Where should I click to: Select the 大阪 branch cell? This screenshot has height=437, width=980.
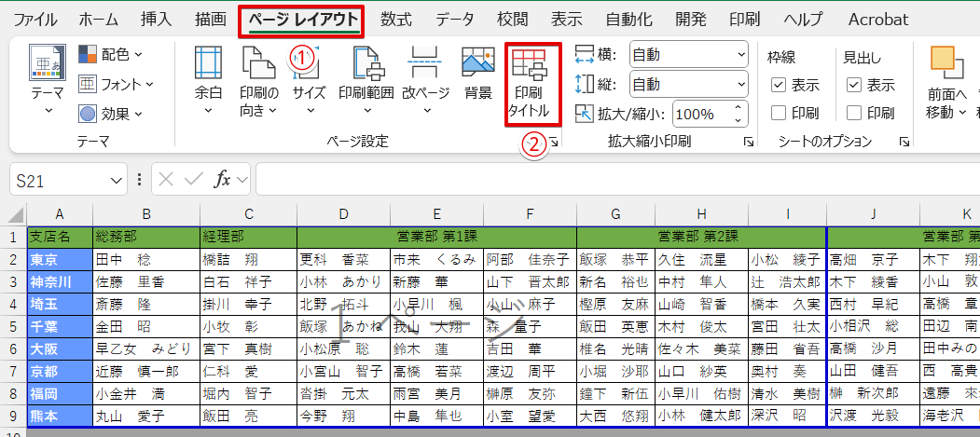pyautogui.click(x=60, y=348)
